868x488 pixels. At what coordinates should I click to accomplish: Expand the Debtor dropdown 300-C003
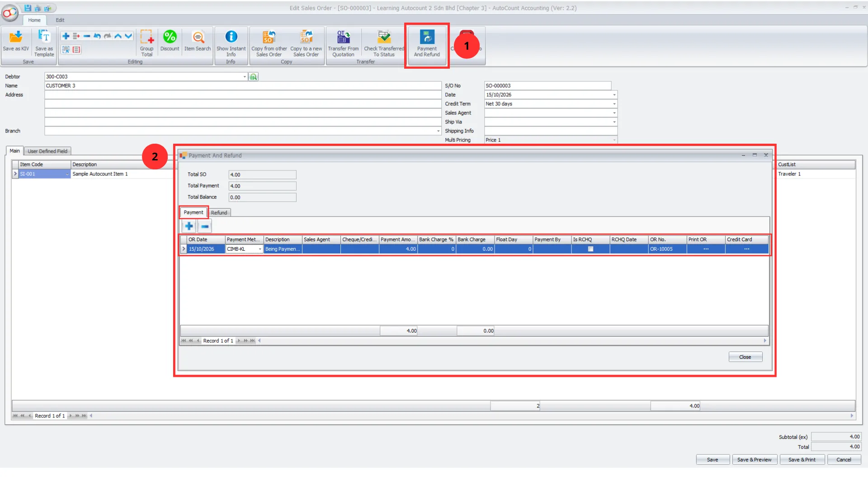pos(245,77)
